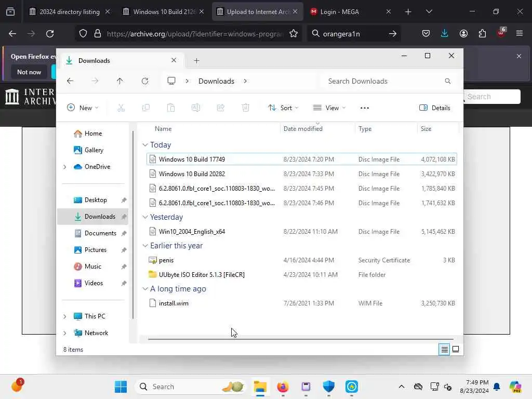Sort by the Name column header

163,129
